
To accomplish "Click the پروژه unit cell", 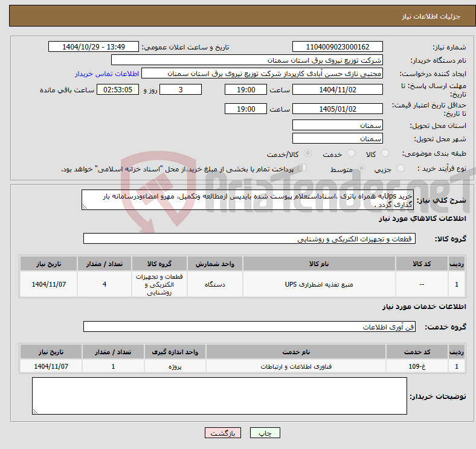I will 175,366.
